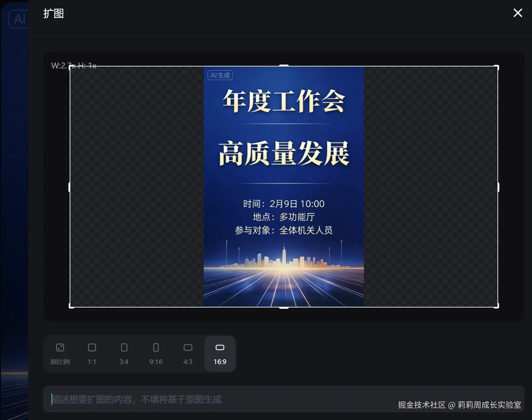The image size is (532, 420).
Task: Click the left-edge middle crop handle
Action: tap(70, 187)
